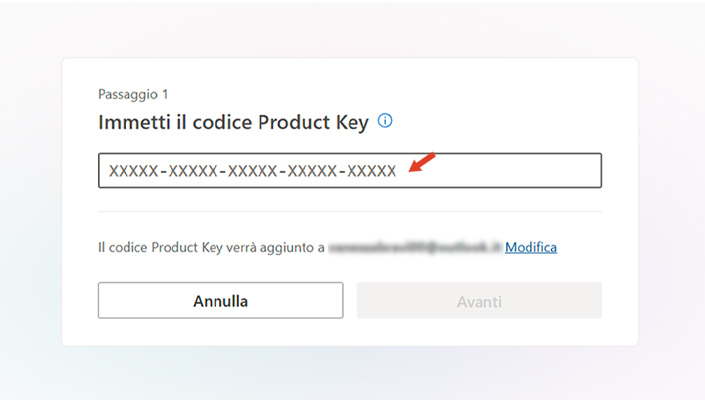Click the Avanti button
The width and height of the screenshot is (705, 400).
click(479, 301)
